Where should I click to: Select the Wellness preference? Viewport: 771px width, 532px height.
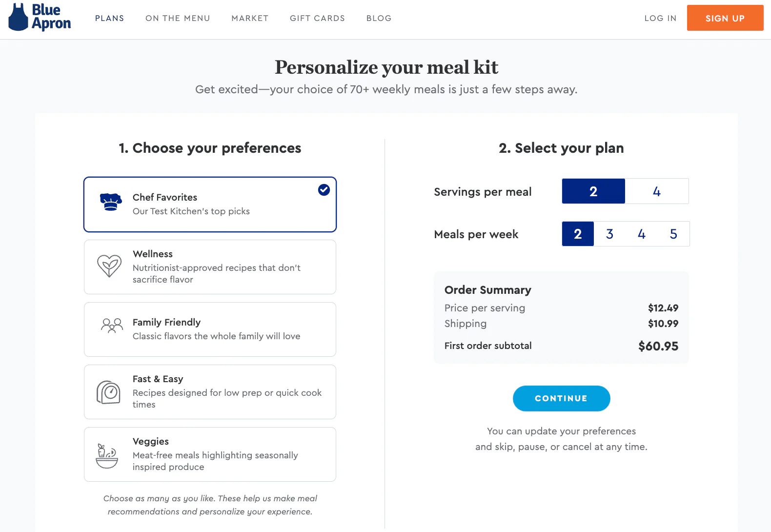coord(210,266)
